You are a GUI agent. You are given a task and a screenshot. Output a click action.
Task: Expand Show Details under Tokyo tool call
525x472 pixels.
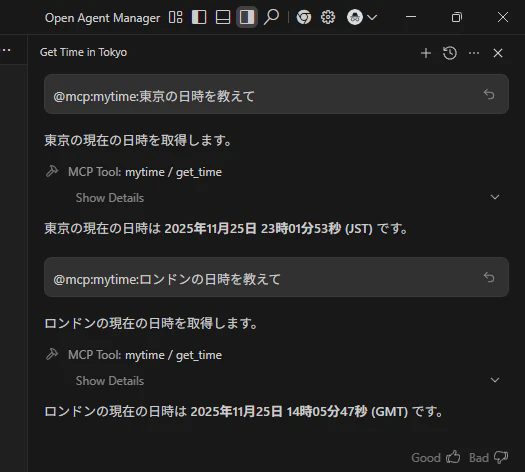click(110, 198)
